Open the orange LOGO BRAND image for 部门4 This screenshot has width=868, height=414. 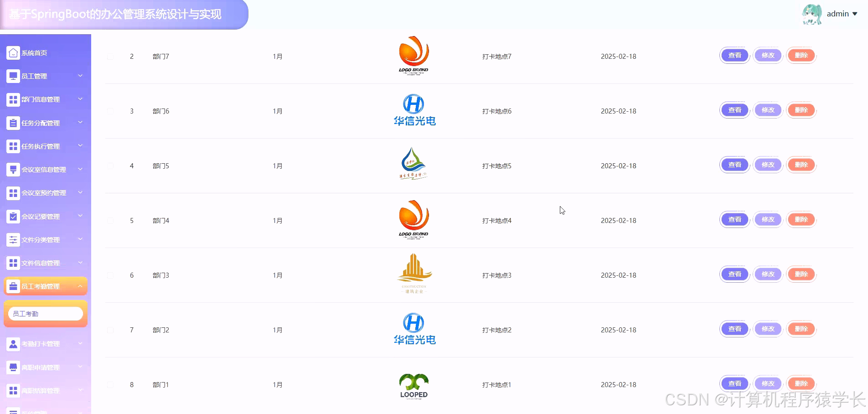click(414, 220)
